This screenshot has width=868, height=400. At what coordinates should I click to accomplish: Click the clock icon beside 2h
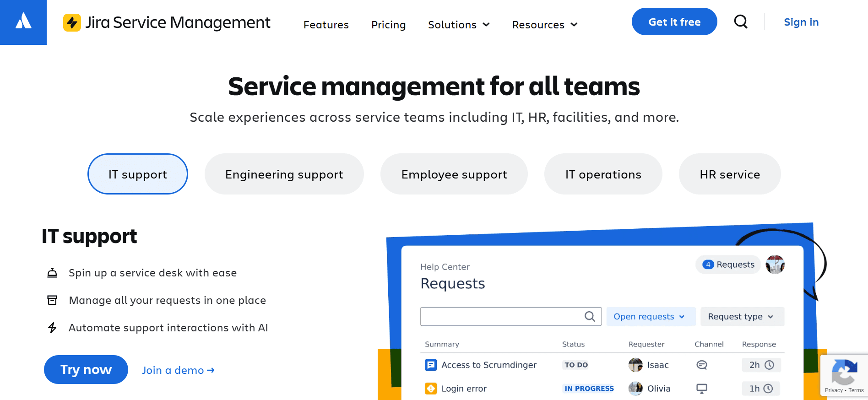tap(770, 365)
